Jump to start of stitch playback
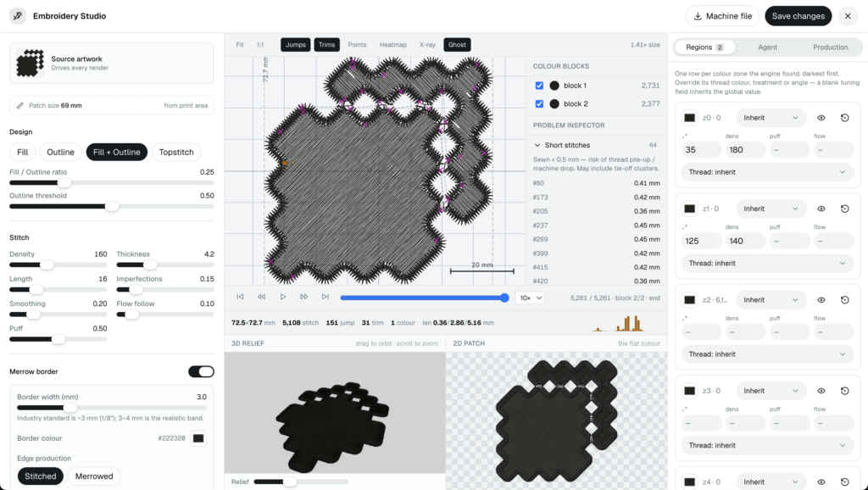This screenshot has width=868, height=490. tap(240, 298)
